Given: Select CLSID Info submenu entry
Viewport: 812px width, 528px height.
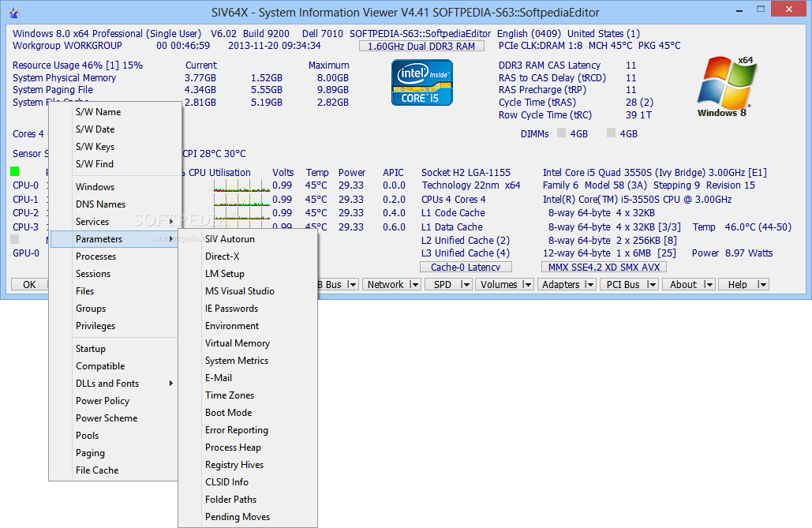Looking at the screenshot, I should pyautogui.click(x=248, y=482).
